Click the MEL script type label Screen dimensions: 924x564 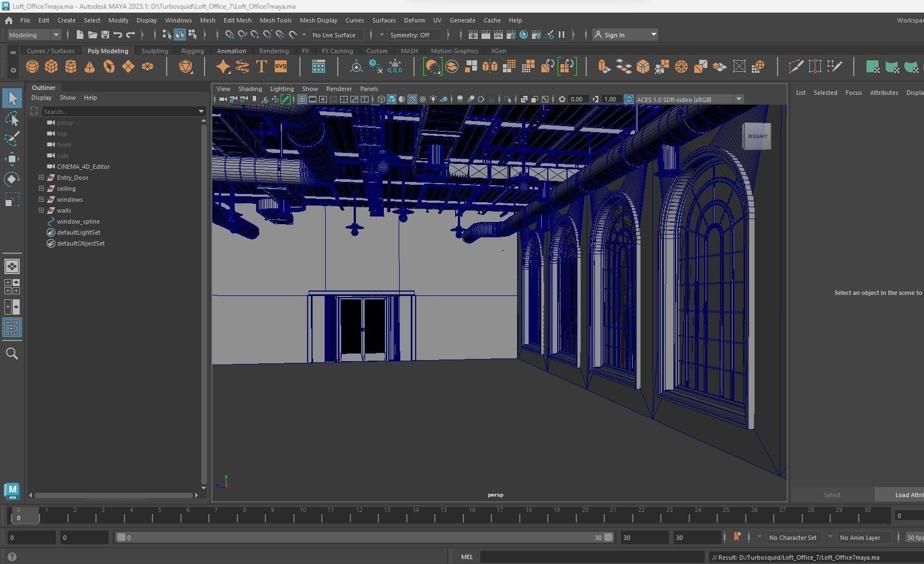click(x=467, y=557)
